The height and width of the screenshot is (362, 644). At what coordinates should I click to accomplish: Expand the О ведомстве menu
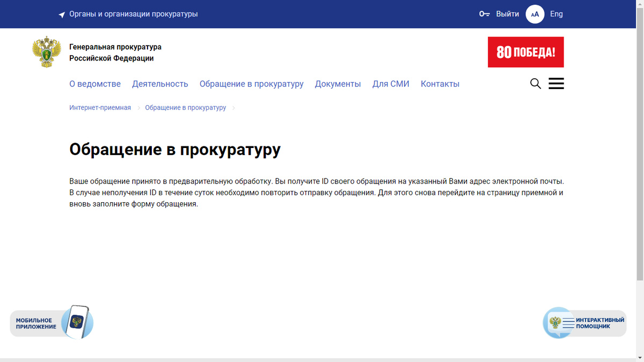click(95, 84)
